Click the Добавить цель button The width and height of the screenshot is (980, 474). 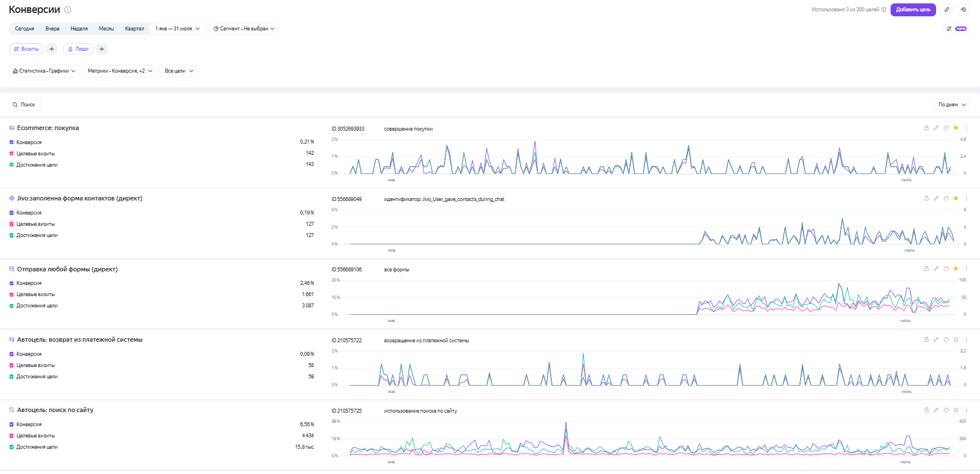tap(913, 10)
